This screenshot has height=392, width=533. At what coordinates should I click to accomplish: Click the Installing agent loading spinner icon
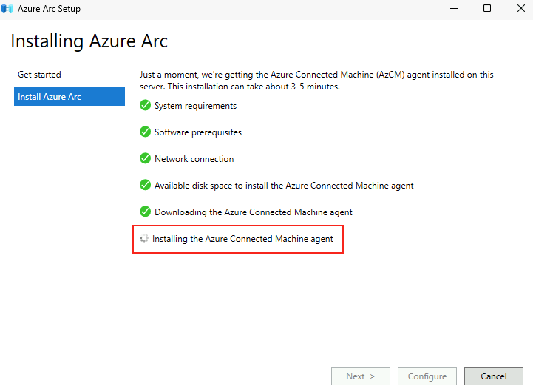point(144,238)
